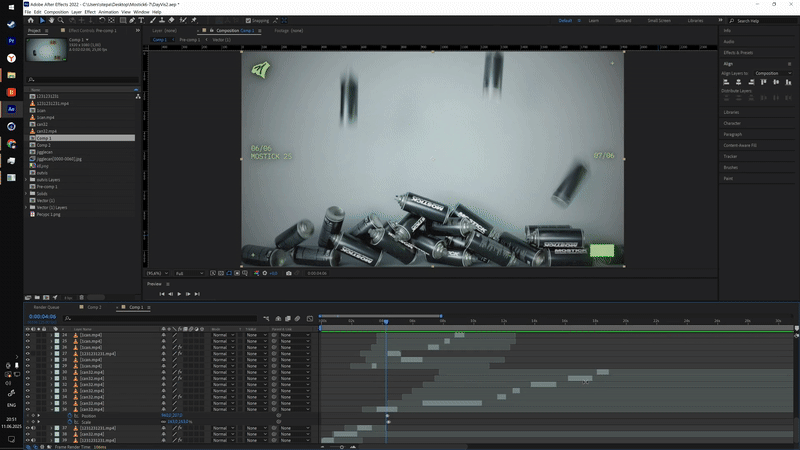Viewport: 800px width, 450px height.
Task: Select the Rotation tool
Action: pos(102,20)
